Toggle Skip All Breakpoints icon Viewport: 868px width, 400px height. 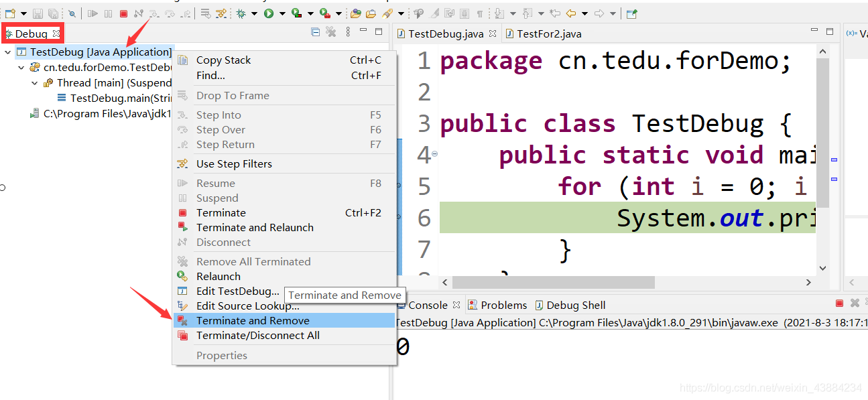(72, 13)
